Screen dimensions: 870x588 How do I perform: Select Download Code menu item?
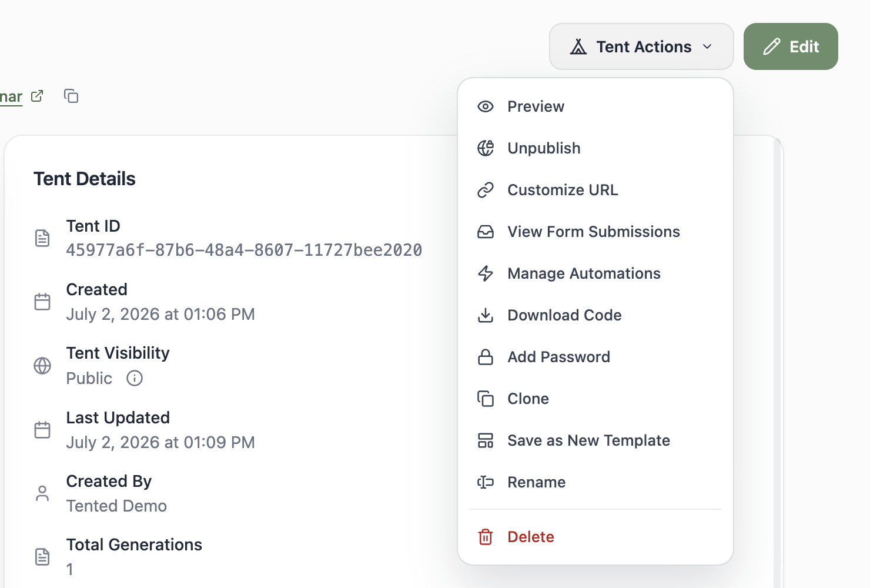point(595,315)
